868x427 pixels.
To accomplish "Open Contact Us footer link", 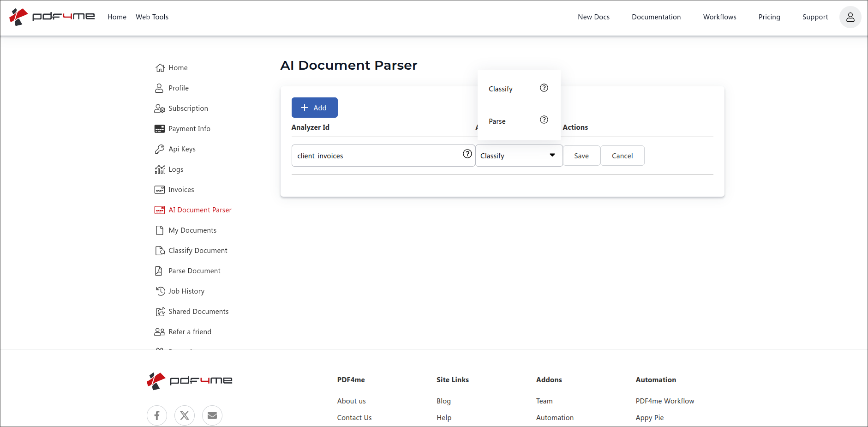I will pyautogui.click(x=354, y=418).
